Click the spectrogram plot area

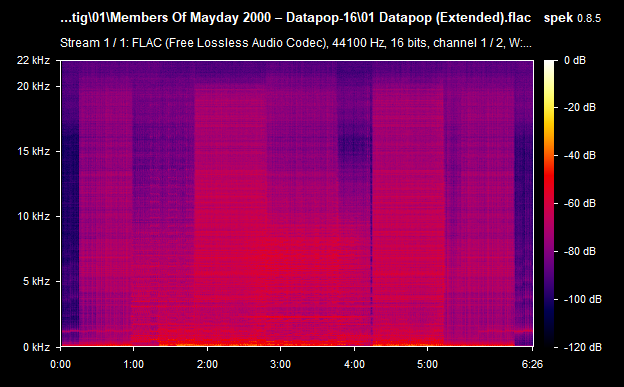click(297, 203)
